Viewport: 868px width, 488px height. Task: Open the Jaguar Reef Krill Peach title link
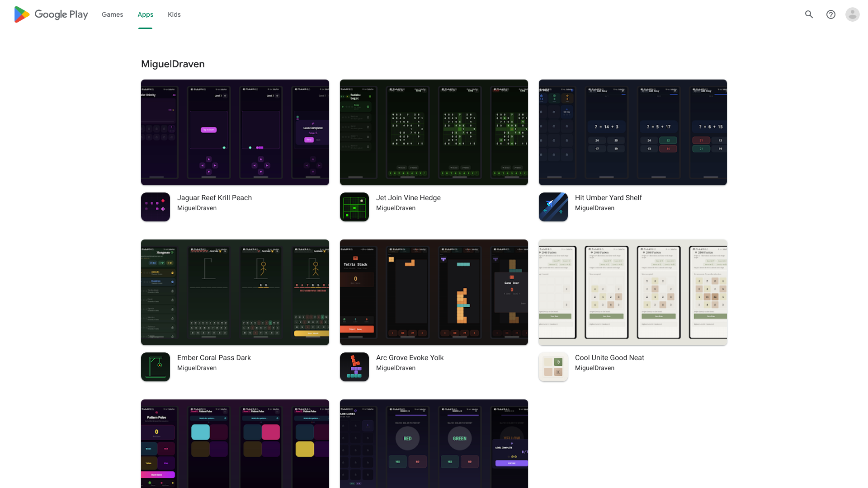coord(214,197)
